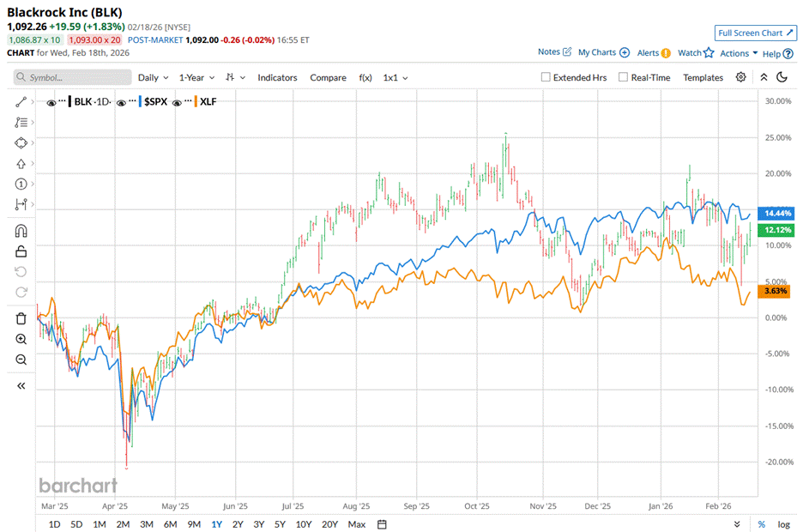Screen dimensions: 803x532
Task: Open the Help question mark link
Action: [778, 54]
